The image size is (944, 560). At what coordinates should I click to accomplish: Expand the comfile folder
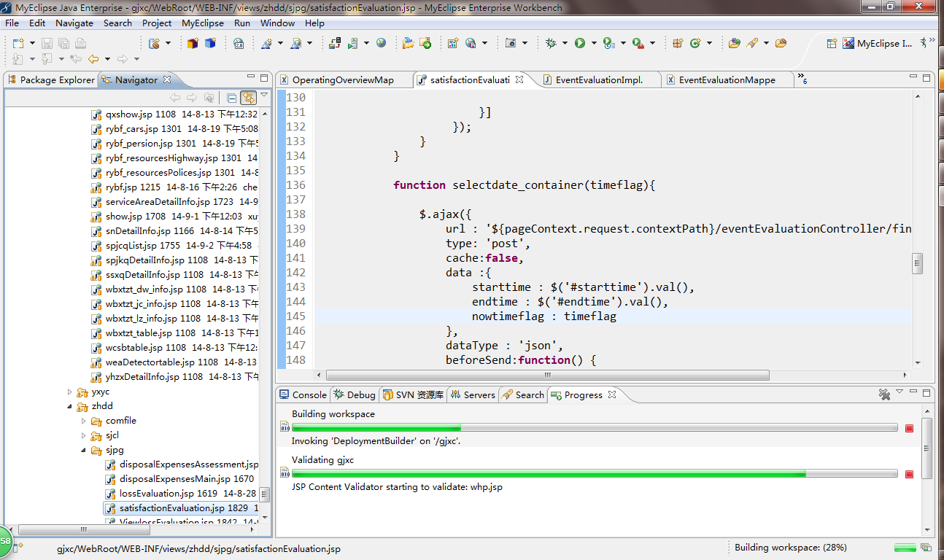[x=83, y=421]
